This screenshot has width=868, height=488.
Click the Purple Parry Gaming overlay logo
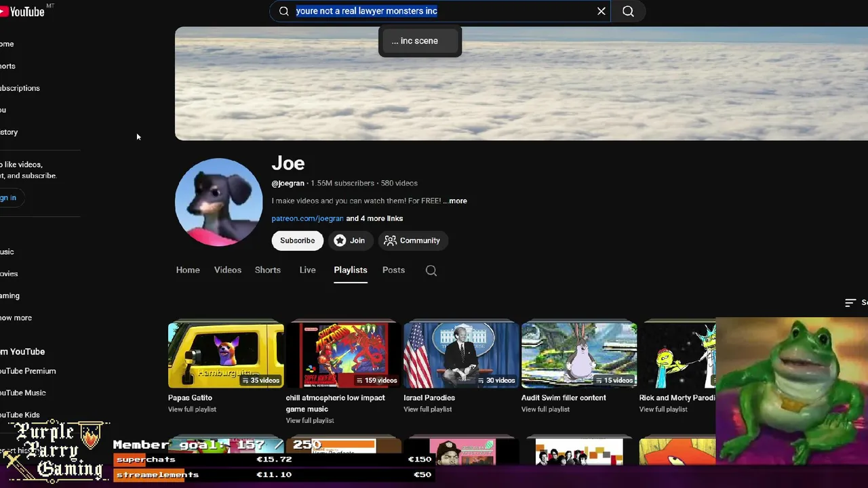56,450
